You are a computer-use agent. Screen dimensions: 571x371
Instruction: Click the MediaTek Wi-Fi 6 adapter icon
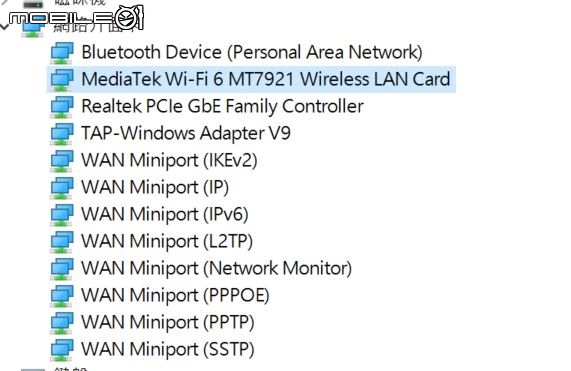[62, 79]
